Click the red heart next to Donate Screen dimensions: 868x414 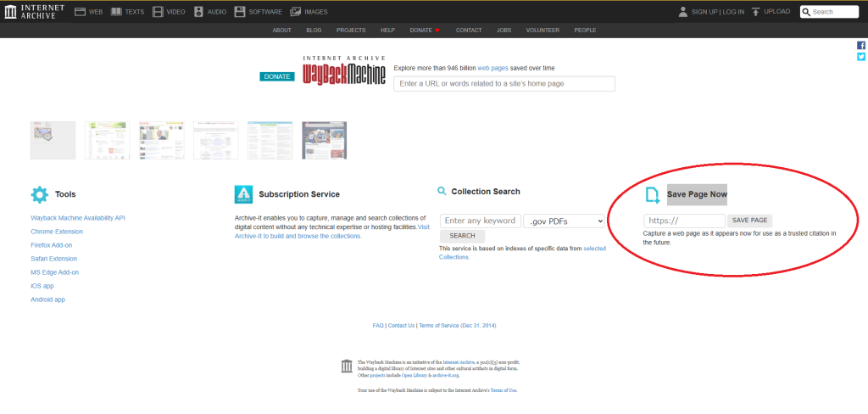pos(437,31)
